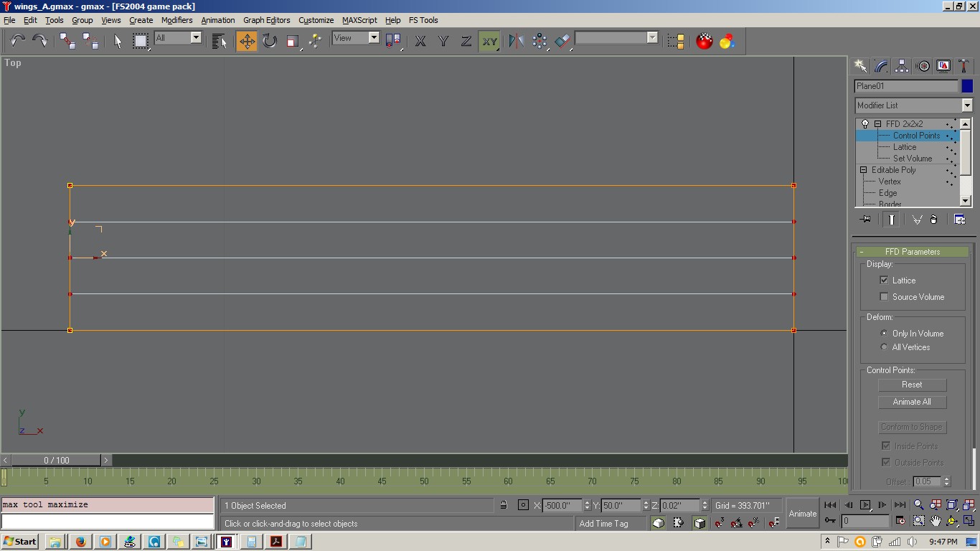Open the Select by Name tool

[220, 41]
